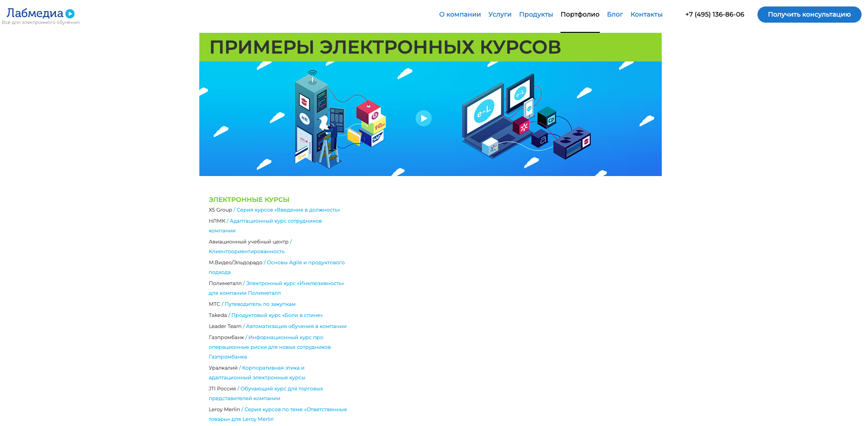This screenshot has height=426, width=868.
Task: Click the Клиентоориентированность course link
Action: pos(246,251)
